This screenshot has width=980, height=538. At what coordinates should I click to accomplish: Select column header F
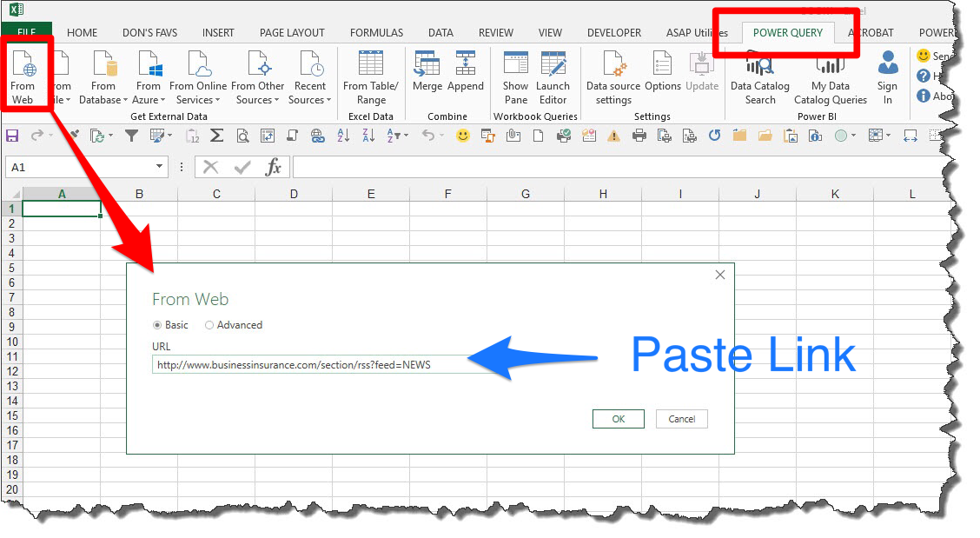[448, 194]
